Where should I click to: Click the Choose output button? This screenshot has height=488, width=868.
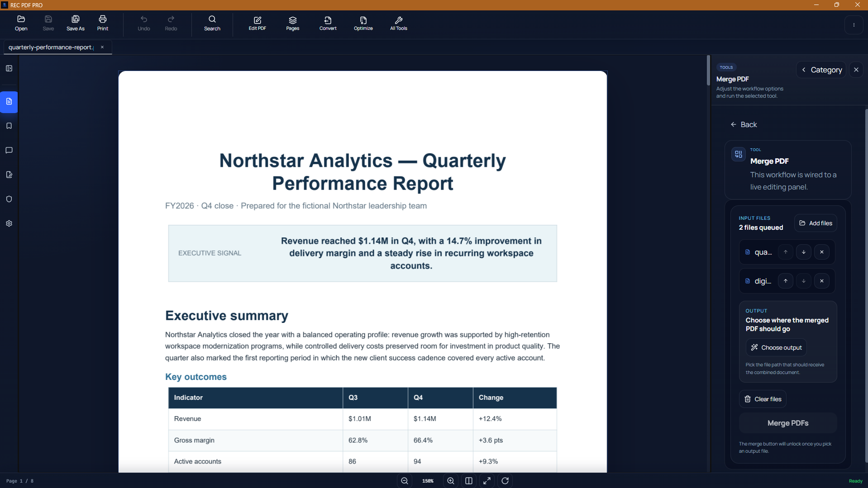point(776,347)
